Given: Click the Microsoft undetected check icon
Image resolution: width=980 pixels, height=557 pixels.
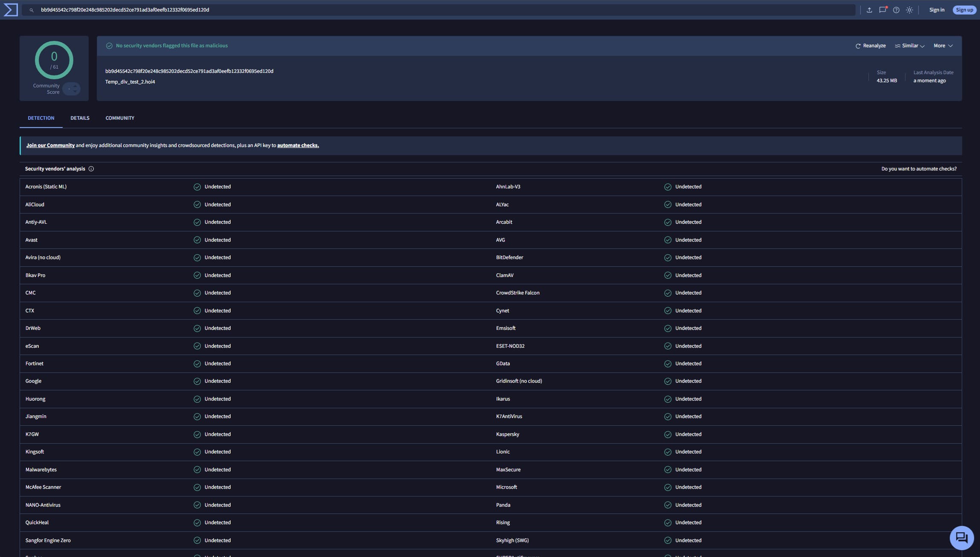Looking at the screenshot, I should pos(668,487).
